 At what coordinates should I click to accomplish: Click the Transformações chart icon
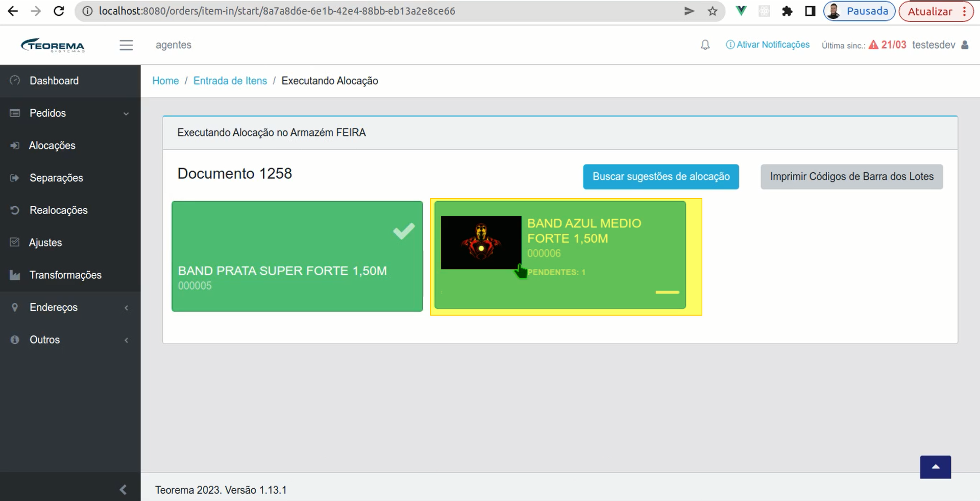15,275
